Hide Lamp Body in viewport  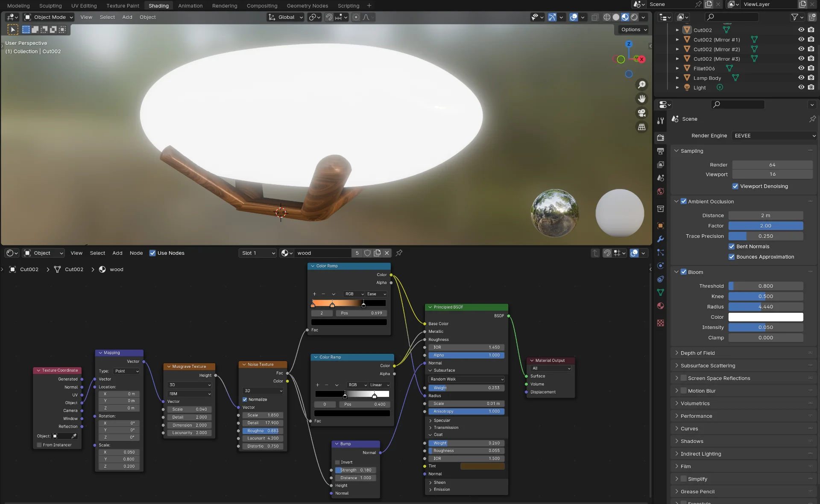(x=801, y=78)
